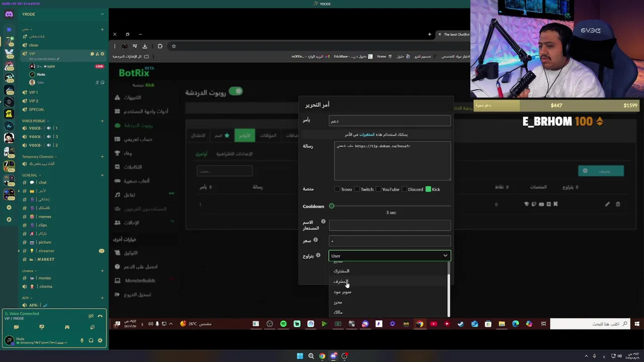
Task: Open the browser three-dot menu
Action: click(115, 46)
